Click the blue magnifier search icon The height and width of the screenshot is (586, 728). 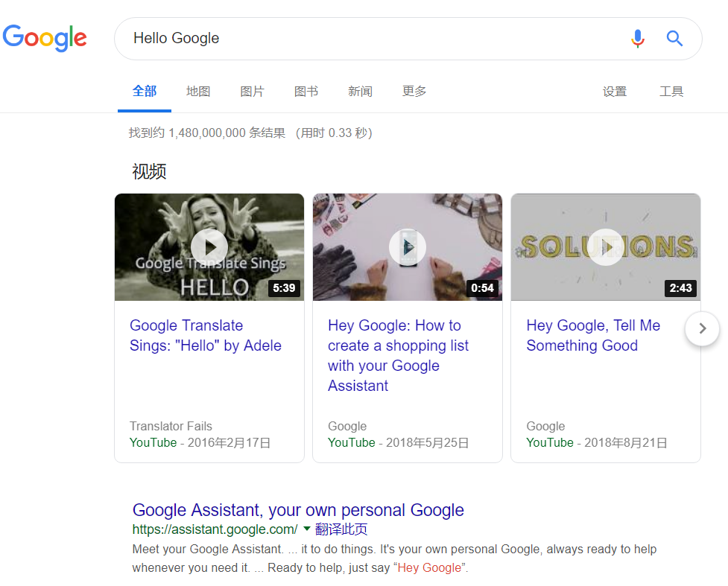click(x=674, y=39)
